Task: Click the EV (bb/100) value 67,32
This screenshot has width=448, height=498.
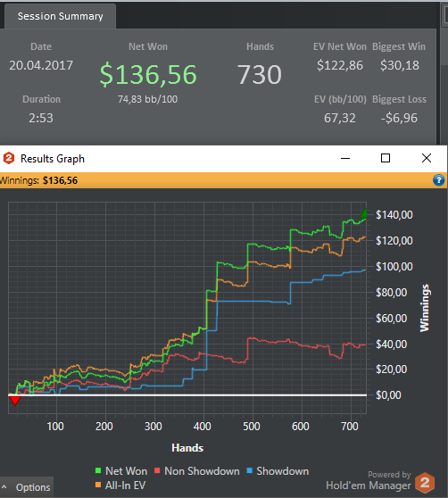Action: point(340,118)
